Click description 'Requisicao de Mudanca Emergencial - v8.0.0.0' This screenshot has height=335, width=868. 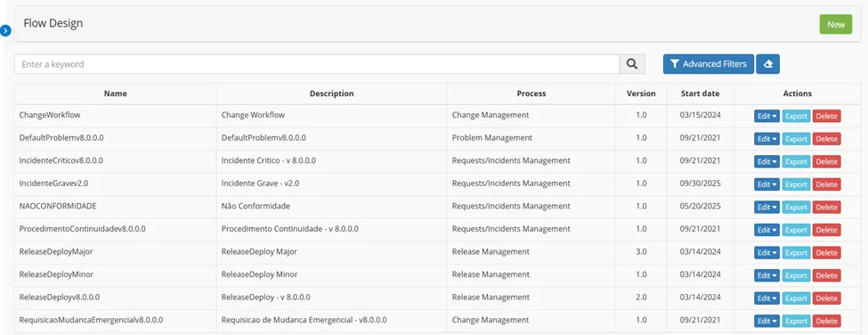pyautogui.click(x=304, y=320)
